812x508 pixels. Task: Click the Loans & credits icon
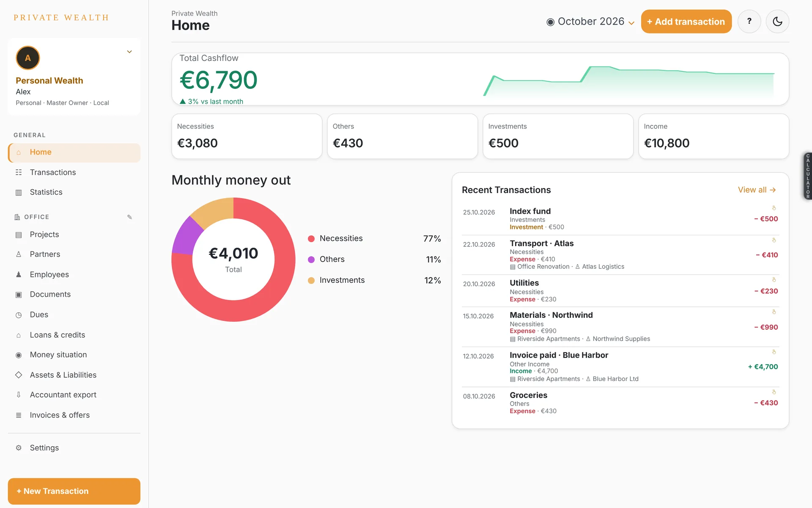pos(19,335)
